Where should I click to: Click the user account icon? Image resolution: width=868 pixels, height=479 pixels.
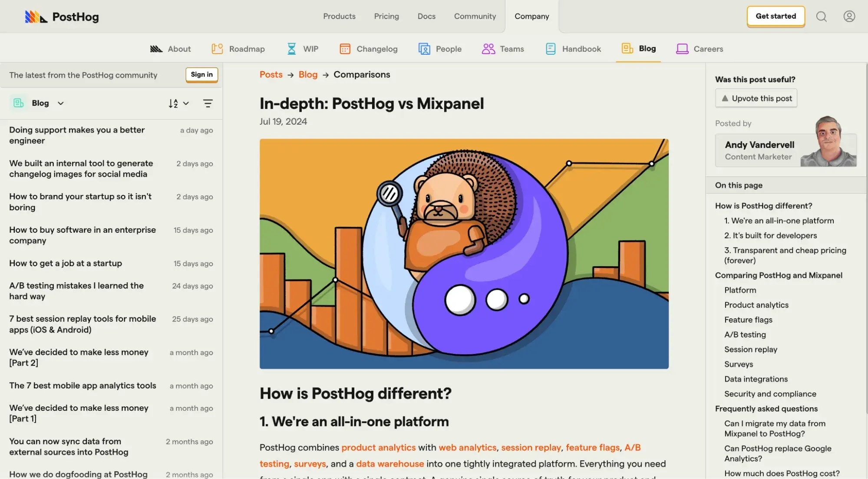click(x=849, y=16)
